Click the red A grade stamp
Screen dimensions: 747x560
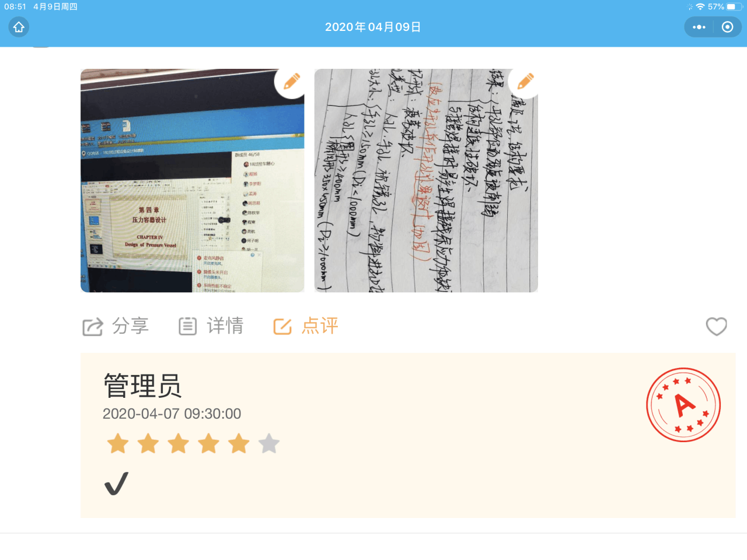(x=683, y=405)
